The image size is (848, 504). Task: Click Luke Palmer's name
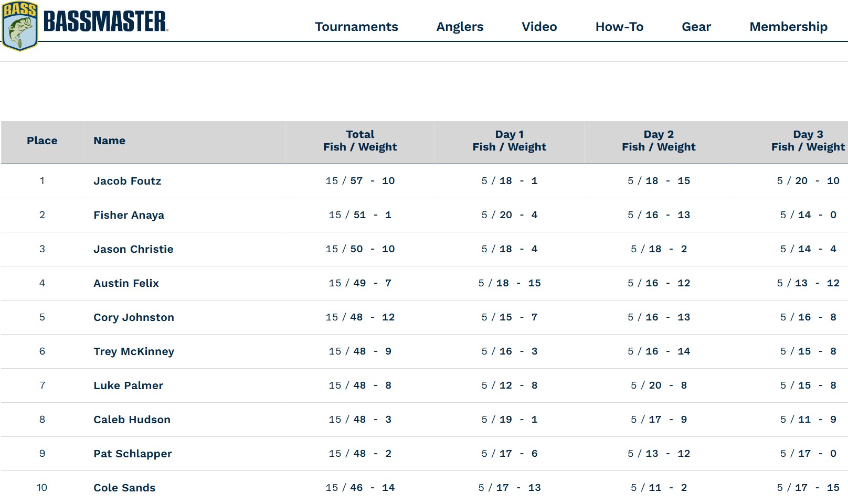(128, 385)
